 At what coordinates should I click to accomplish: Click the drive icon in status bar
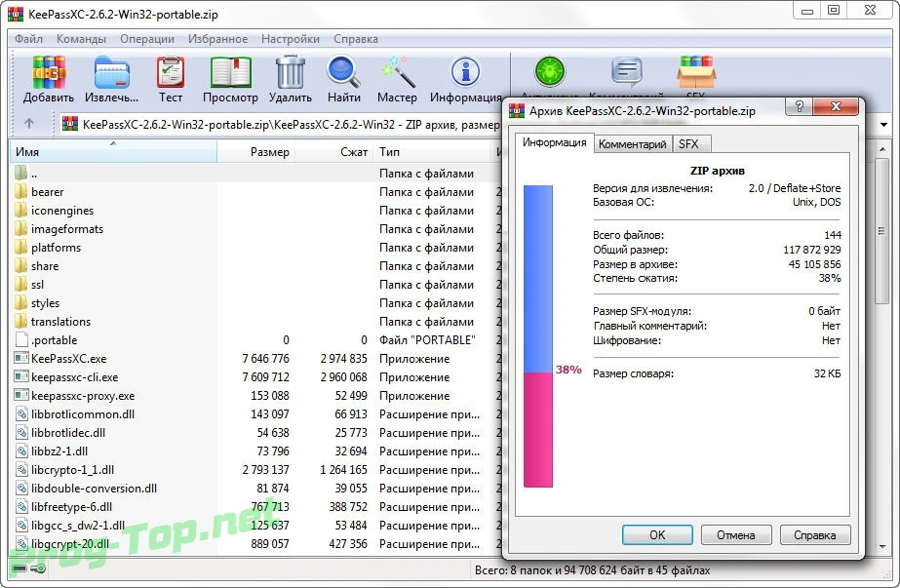19,568
